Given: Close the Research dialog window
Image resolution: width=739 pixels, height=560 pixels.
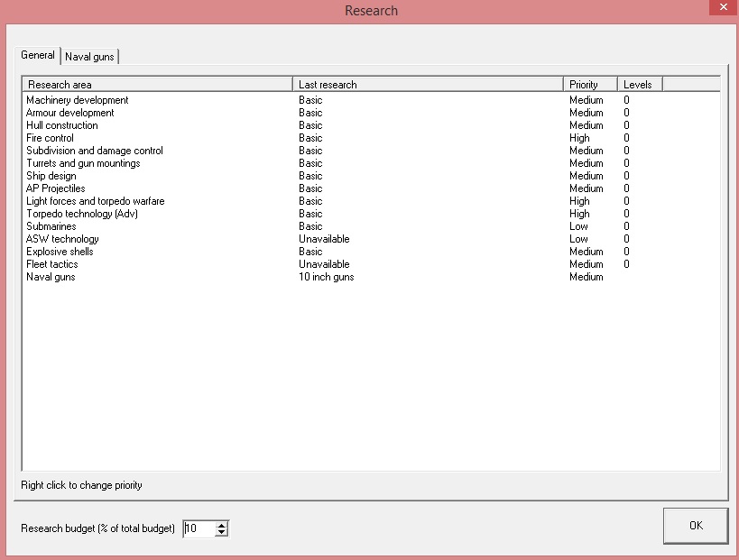Looking at the screenshot, I should pyautogui.click(x=724, y=7).
